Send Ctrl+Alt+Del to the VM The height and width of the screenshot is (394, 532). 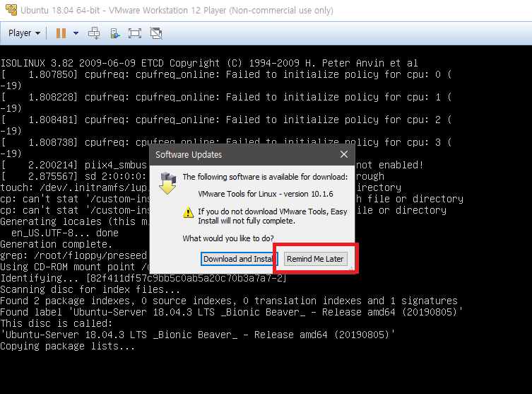[94, 33]
